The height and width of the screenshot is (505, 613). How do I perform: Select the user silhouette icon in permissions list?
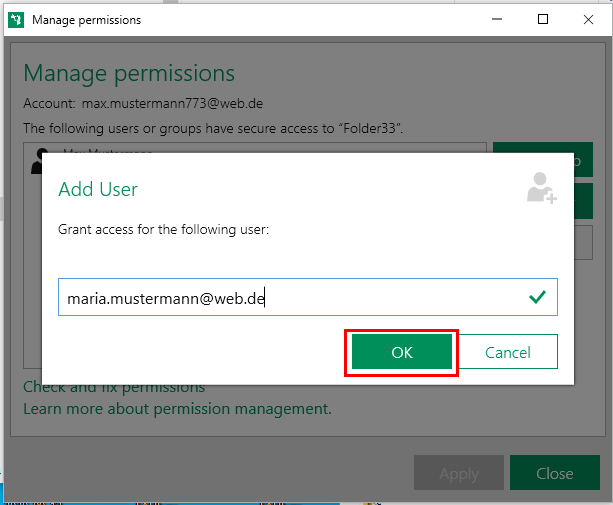point(37,159)
